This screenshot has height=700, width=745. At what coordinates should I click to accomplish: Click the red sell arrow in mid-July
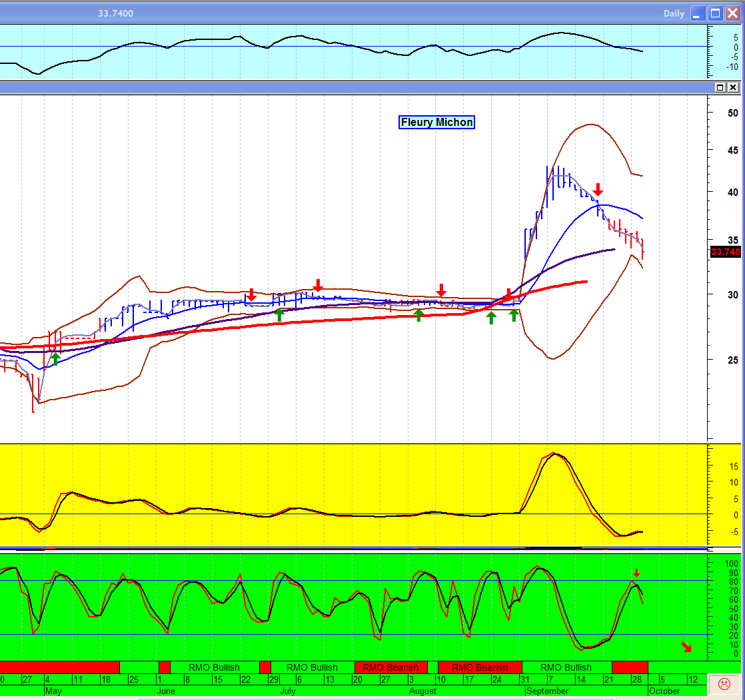point(318,286)
